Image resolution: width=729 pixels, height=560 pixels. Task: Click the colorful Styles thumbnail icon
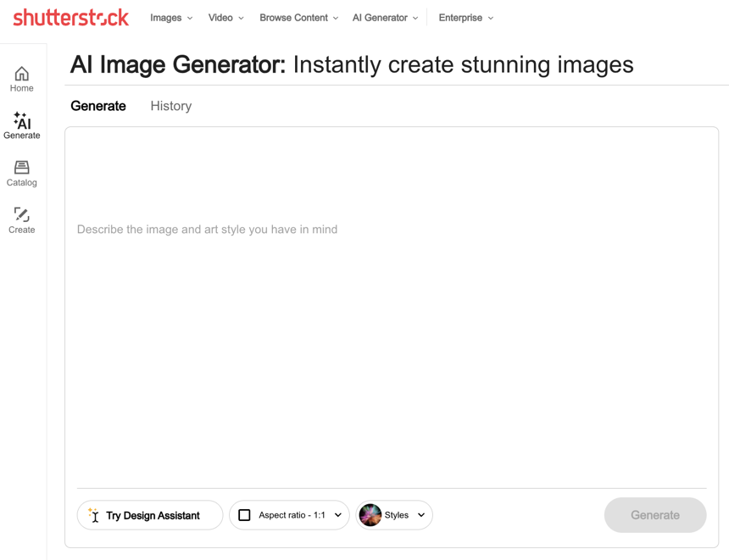(x=370, y=515)
